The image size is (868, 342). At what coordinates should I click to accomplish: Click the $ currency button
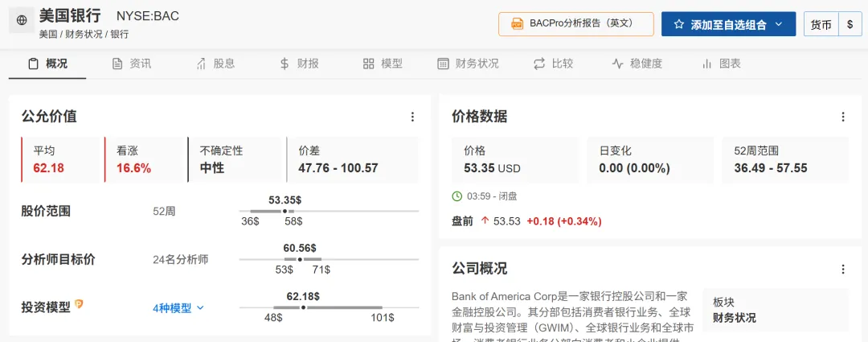click(x=850, y=24)
